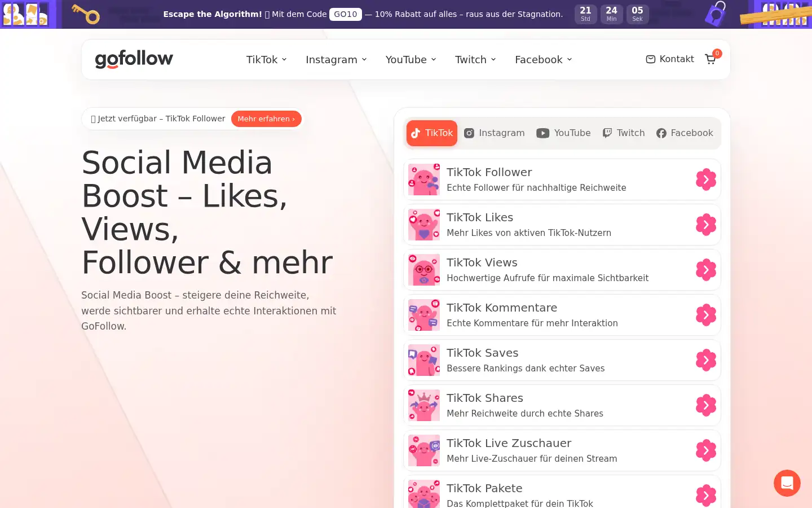This screenshot has height=508, width=812.
Task: Switch to the Twitch service tab
Action: pyautogui.click(x=624, y=133)
